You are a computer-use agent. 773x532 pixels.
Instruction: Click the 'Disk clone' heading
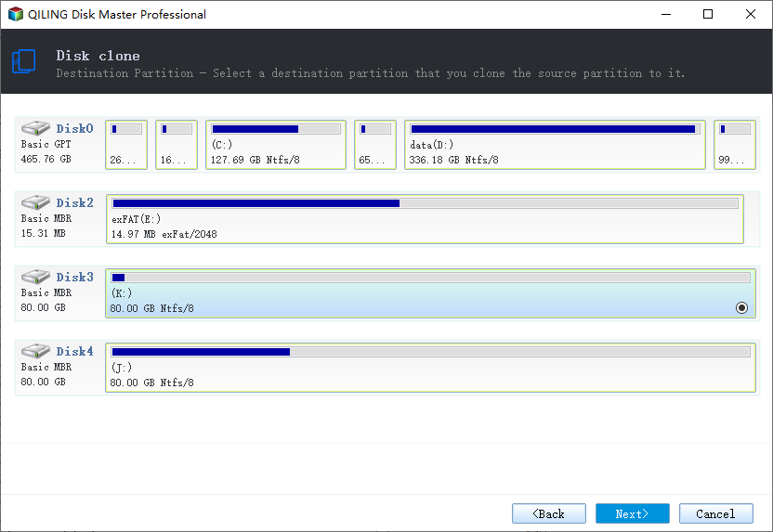pyautogui.click(x=98, y=56)
